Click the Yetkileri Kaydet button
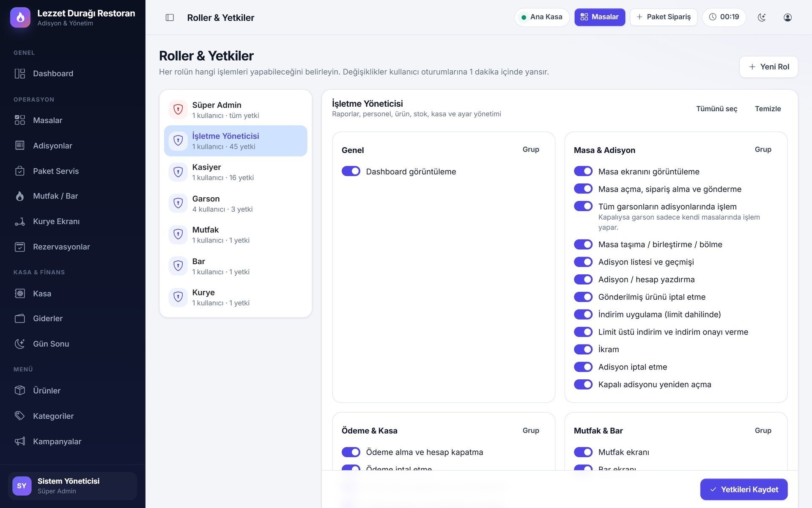 click(x=744, y=489)
